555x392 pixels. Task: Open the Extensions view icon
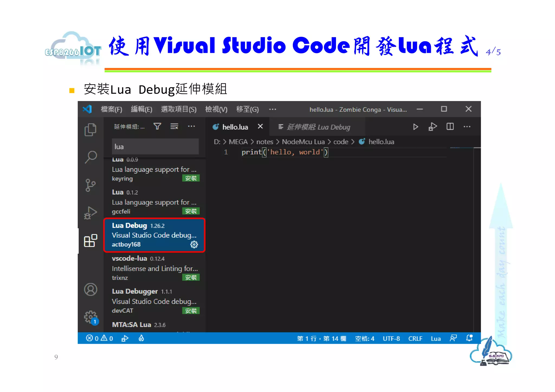pyautogui.click(x=91, y=241)
